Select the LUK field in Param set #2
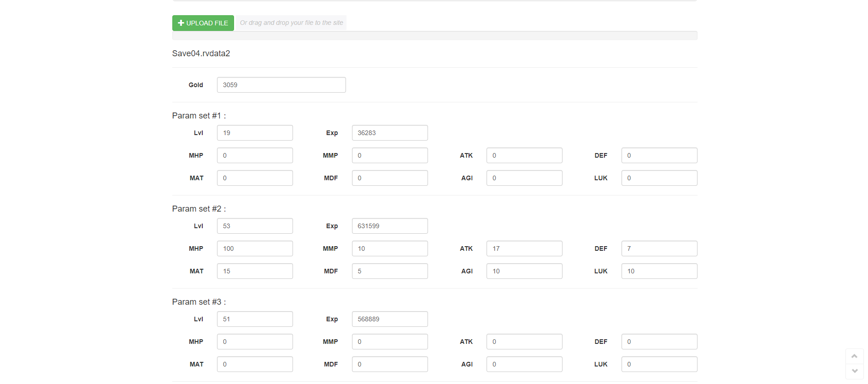Screen dimensions: 868x384 (x=659, y=271)
